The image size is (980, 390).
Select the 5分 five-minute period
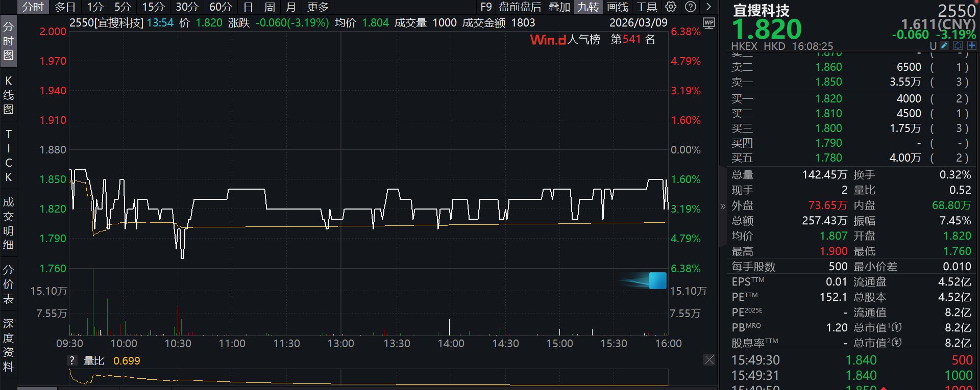pyautogui.click(x=122, y=7)
